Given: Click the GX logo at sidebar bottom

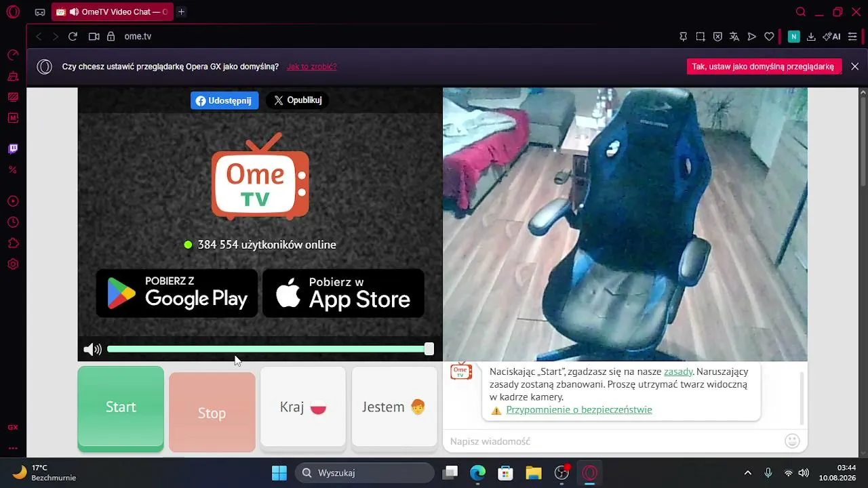Looking at the screenshot, I should pyautogui.click(x=13, y=428).
